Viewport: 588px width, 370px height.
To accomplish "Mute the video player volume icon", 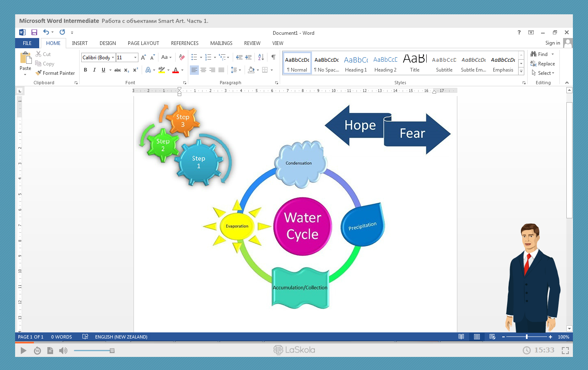I will [63, 350].
